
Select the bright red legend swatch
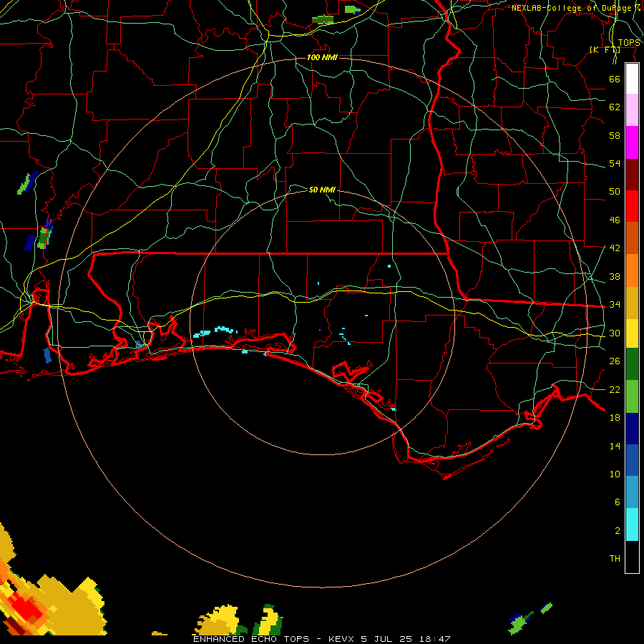click(632, 206)
